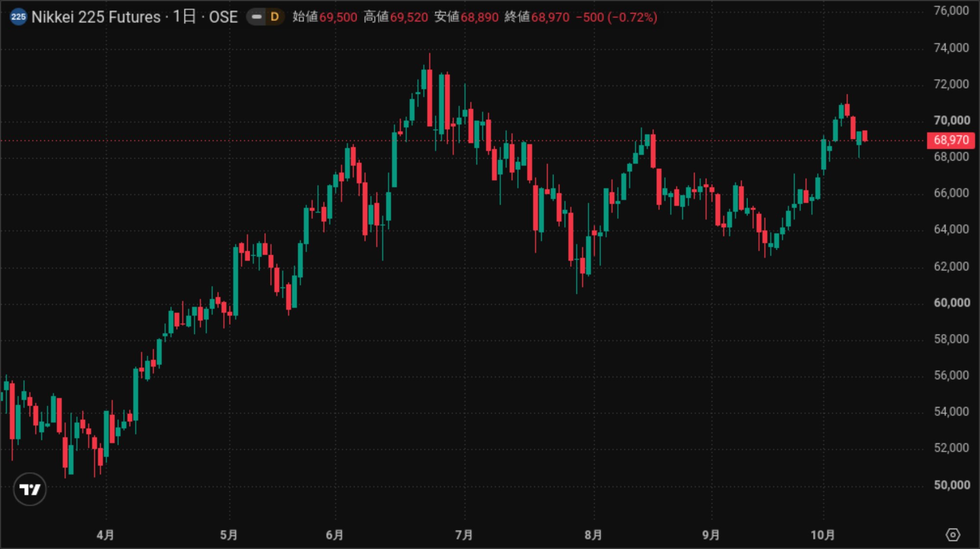980x549 pixels.
Task: Click the 安値 68,890 low value
Action: [466, 17]
